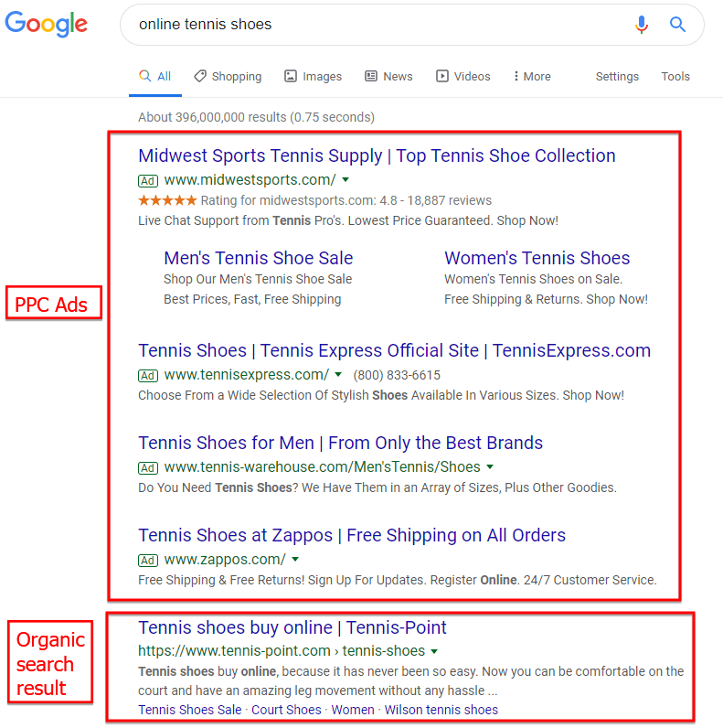Open Tennis shoes buy online Tennis-Point result

click(292, 627)
